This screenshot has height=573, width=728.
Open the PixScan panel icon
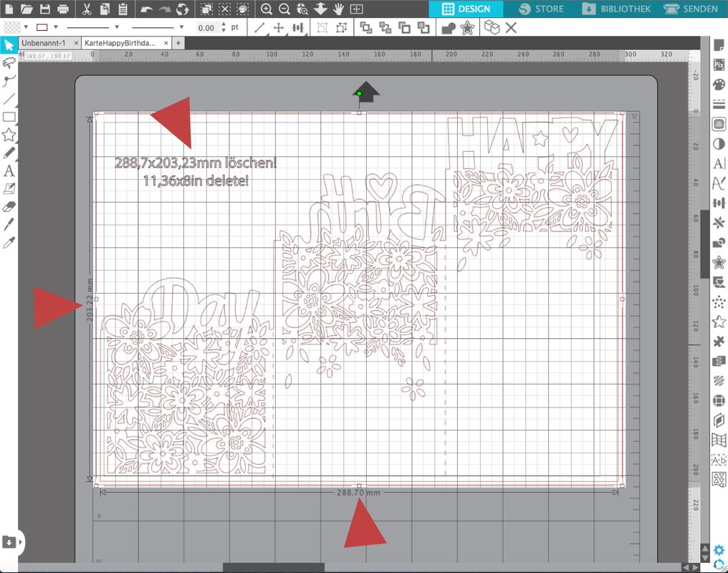pyautogui.click(x=719, y=64)
